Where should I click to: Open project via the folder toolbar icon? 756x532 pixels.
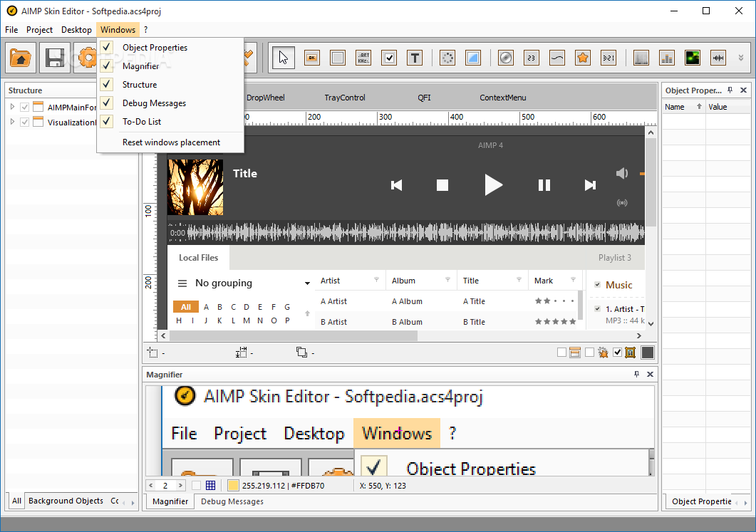click(x=21, y=58)
